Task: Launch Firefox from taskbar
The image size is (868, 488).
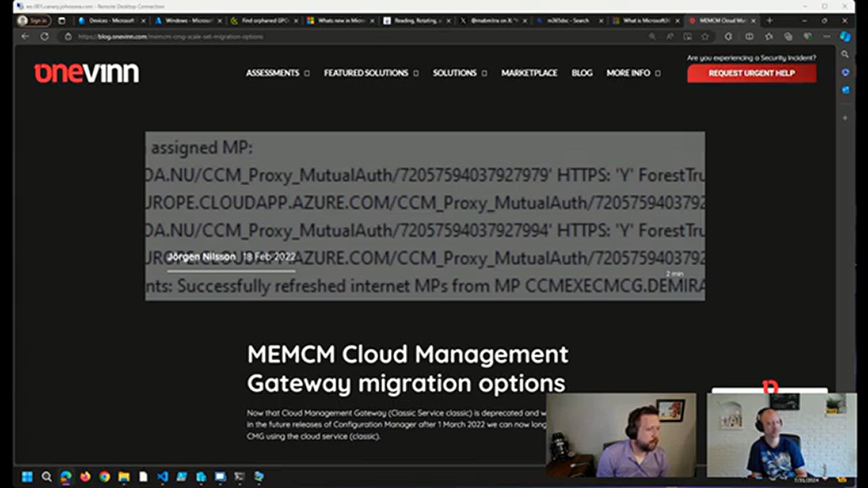Action: [x=85, y=477]
